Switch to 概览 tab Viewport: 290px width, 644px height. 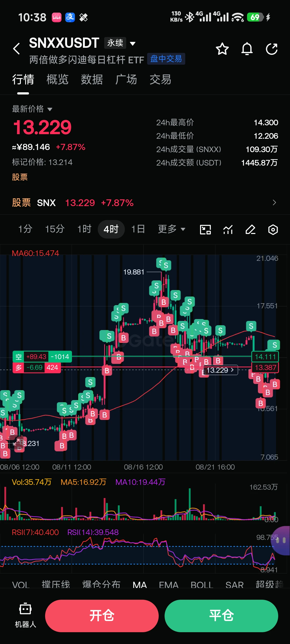pos(57,80)
